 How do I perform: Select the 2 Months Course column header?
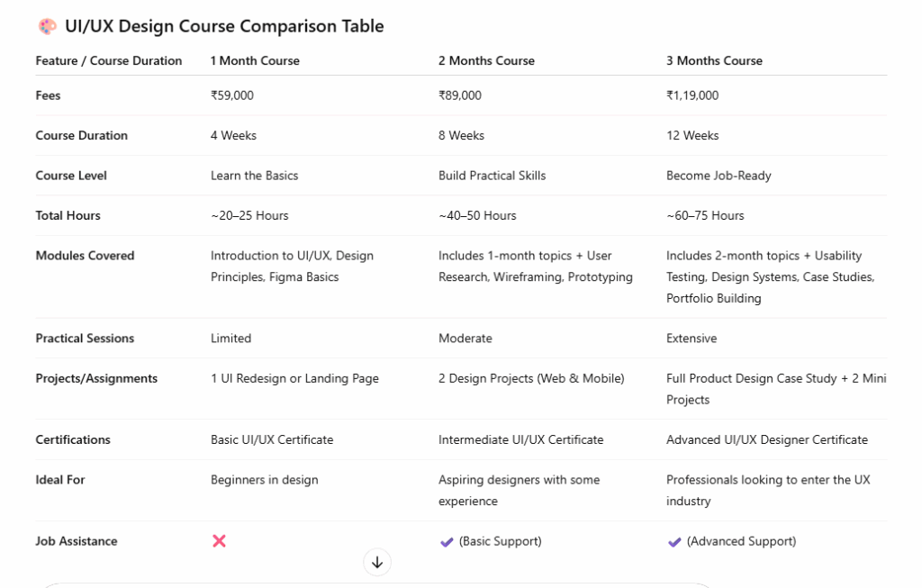pyautogui.click(x=486, y=61)
